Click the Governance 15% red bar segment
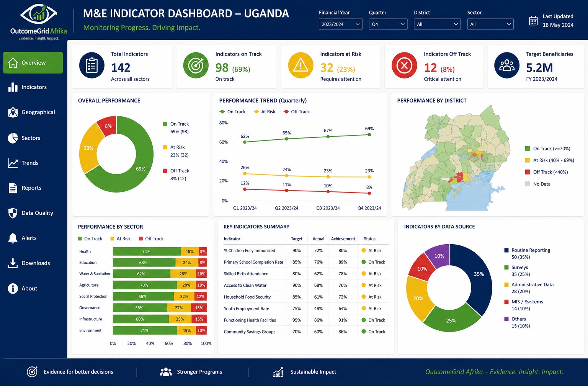Viewport: 588px width, 392px height. [x=199, y=308]
